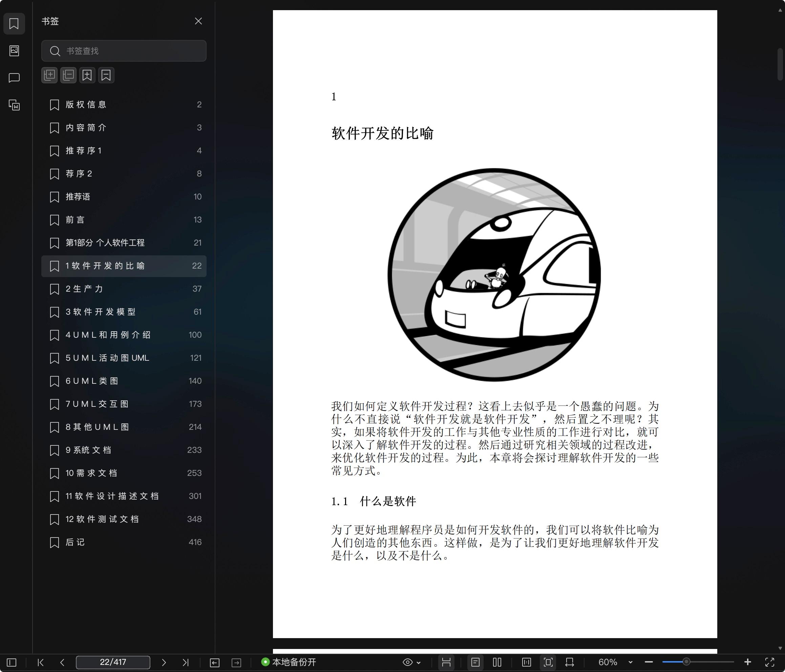Close the 书签 panel
This screenshot has width=785, height=672.
[x=198, y=21]
